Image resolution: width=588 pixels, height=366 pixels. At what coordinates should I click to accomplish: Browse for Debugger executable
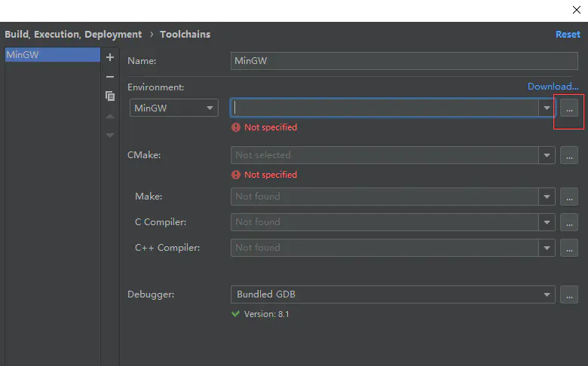pyautogui.click(x=569, y=294)
